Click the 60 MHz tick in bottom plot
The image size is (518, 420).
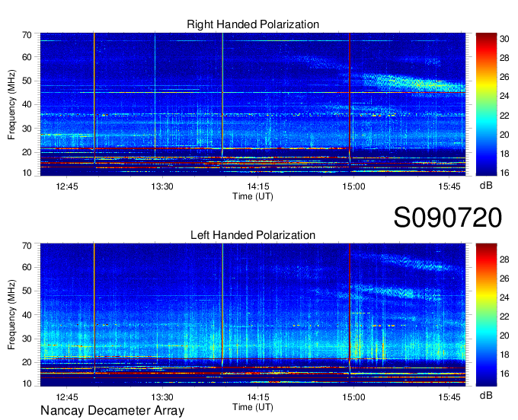pyautogui.click(x=27, y=267)
